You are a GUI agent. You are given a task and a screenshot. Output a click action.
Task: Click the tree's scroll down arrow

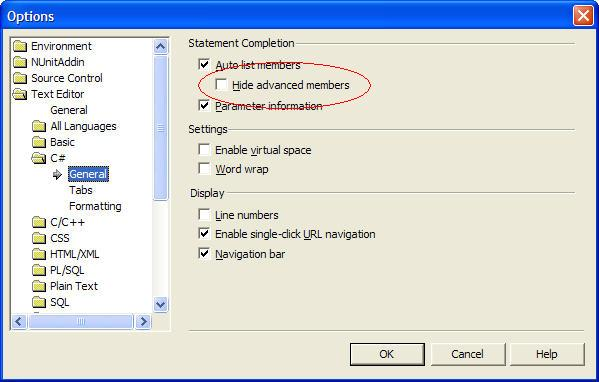click(160, 305)
